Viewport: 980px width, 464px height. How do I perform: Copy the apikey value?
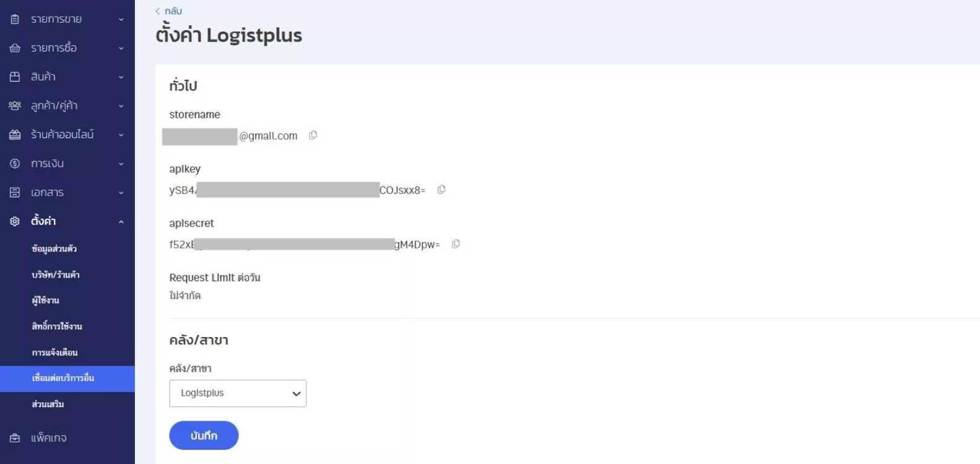(x=441, y=190)
